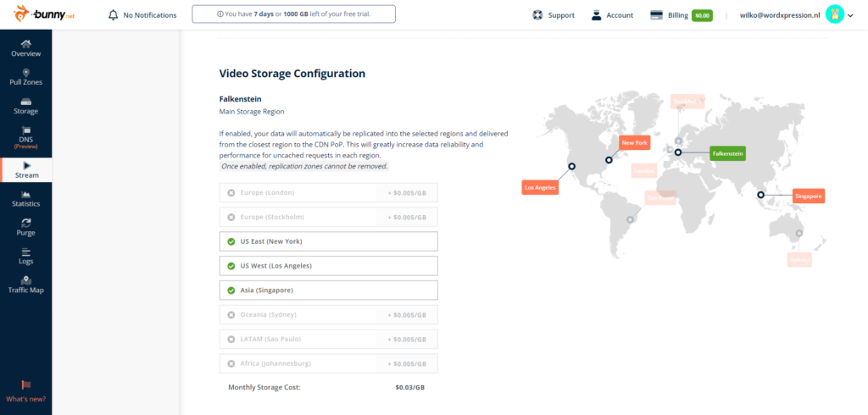Select the Stream play icon
The width and height of the screenshot is (868, 415).
26,165
